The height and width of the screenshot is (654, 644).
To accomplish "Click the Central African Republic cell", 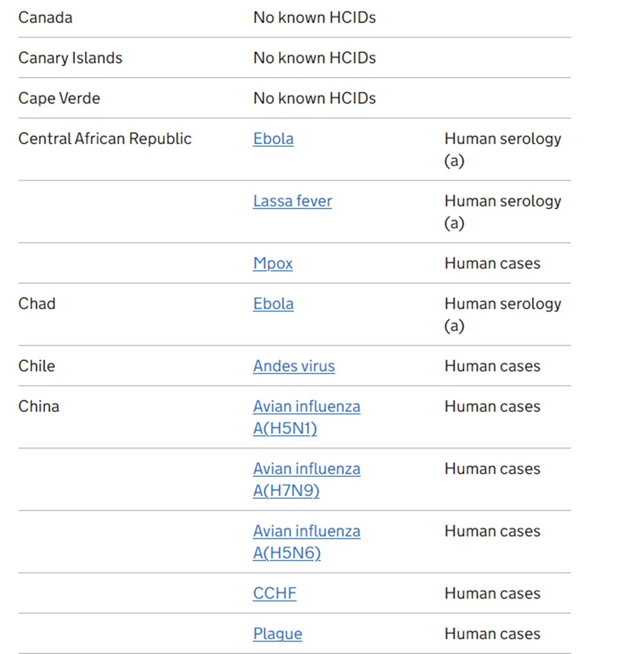I will (105, 139).
